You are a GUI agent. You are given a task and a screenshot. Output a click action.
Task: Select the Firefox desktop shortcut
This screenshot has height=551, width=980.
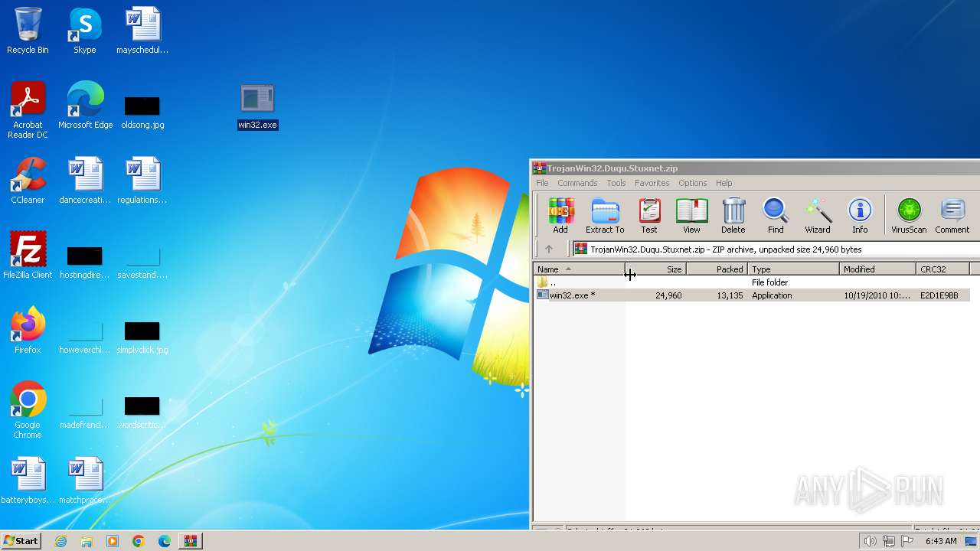pyautogui.click(x=28, y=331)
